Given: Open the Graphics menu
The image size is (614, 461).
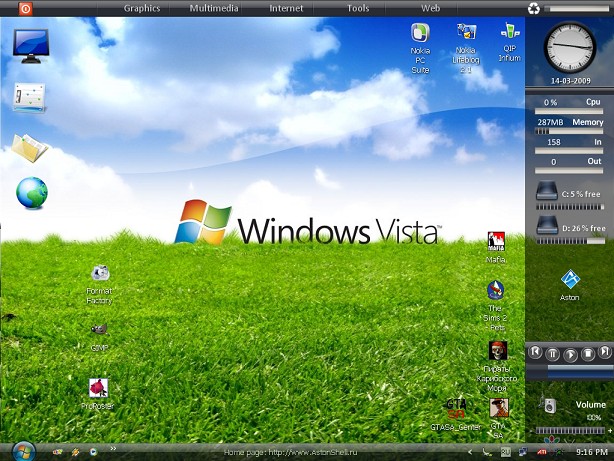Looking at the screenshot, I should [x=142, y=8].
